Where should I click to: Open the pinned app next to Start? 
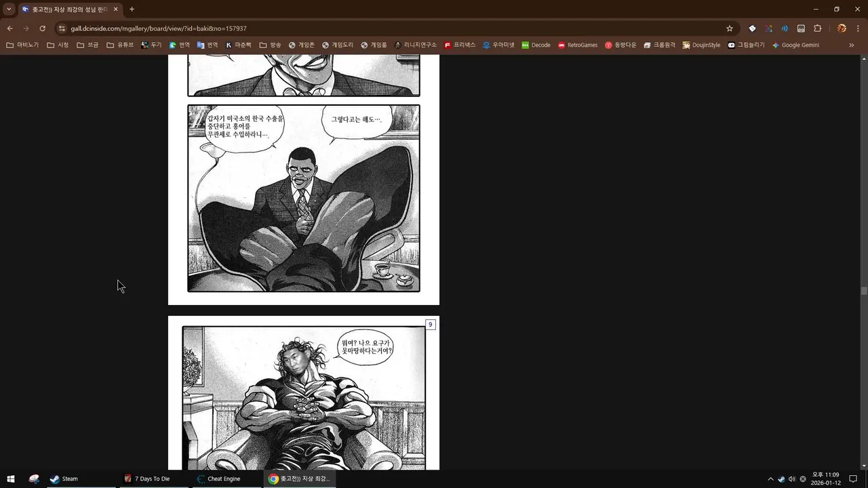(x=34, y=479)
